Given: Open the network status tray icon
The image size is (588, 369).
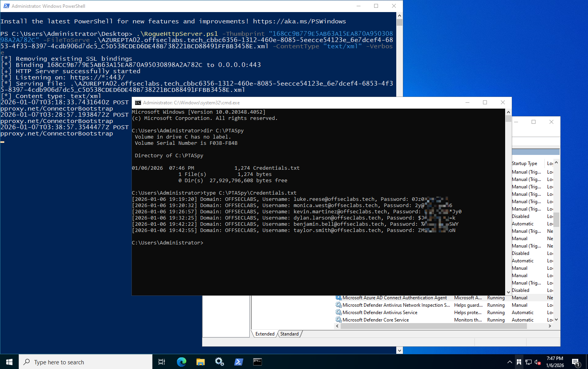Looking at the screenshot, I should pos(528,362).
